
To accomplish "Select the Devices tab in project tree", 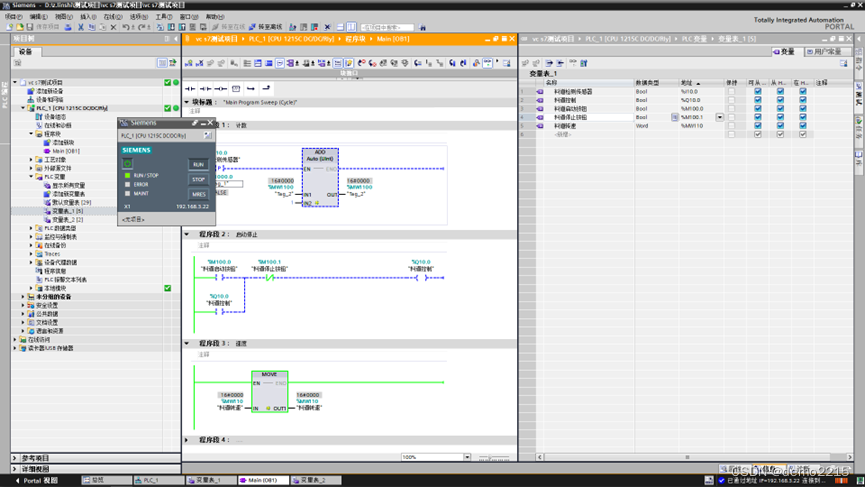I will 26,51.
